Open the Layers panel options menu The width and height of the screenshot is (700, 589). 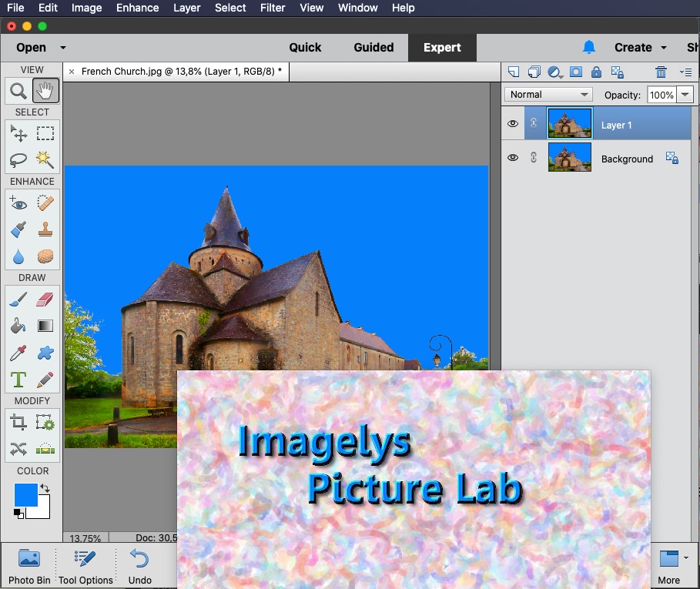(685, 72)
